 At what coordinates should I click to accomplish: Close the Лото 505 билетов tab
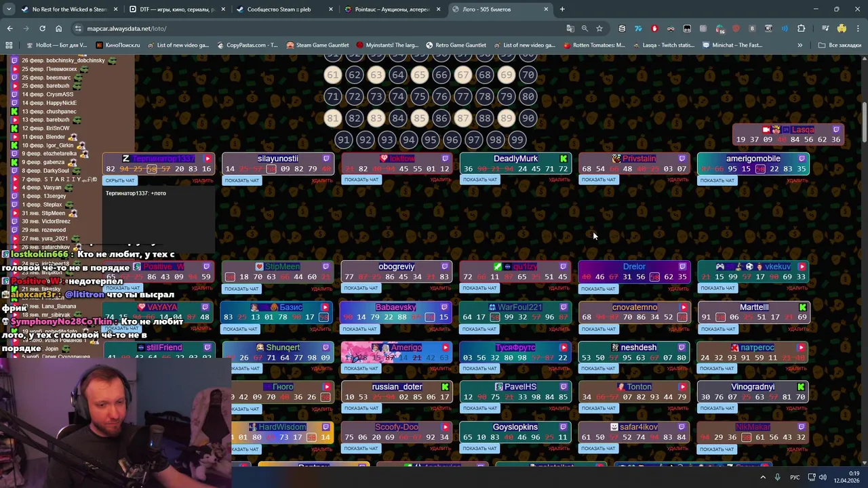click(x=546, y=9)
